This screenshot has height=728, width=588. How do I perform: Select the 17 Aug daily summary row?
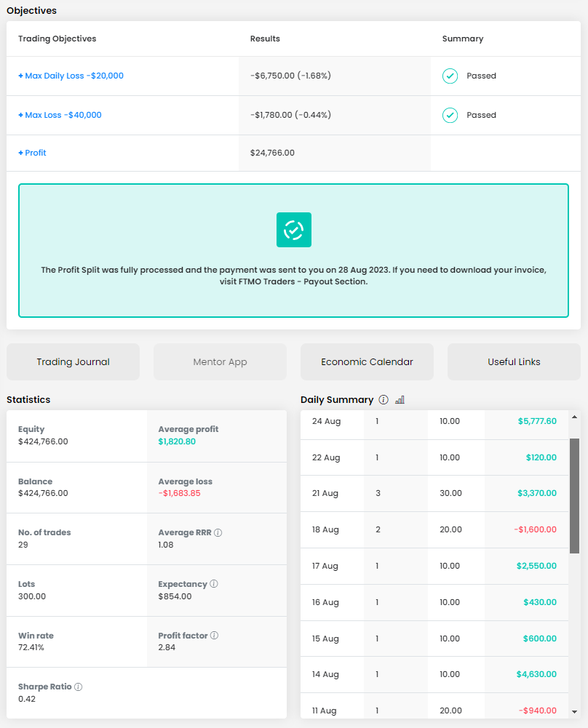434,566
